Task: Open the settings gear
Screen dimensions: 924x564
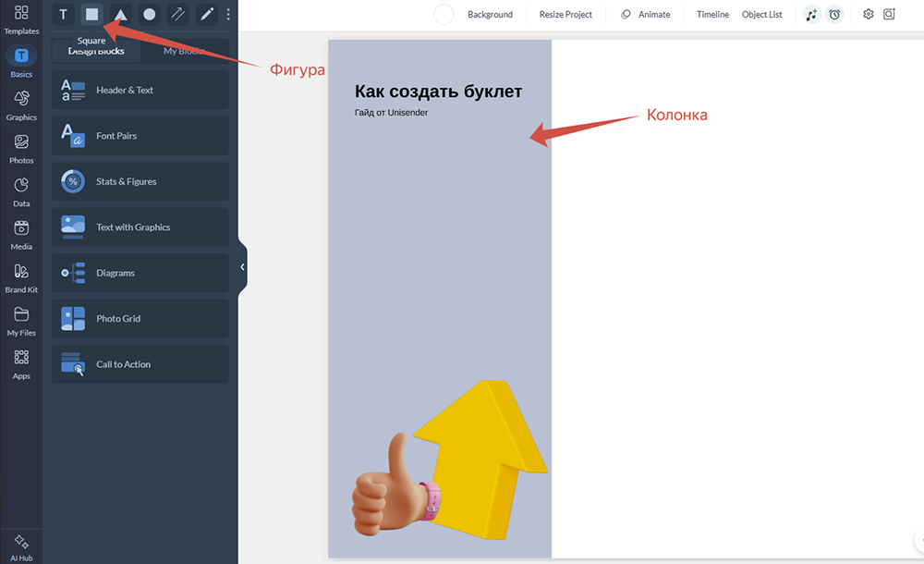Action: click(868, 14)
